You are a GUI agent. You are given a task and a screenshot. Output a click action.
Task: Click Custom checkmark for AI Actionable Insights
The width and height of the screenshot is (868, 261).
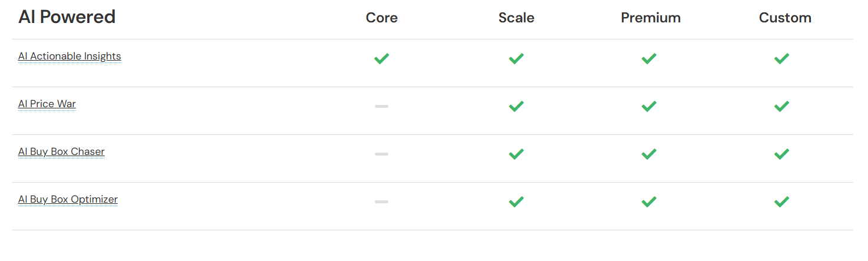coord(781,58)
